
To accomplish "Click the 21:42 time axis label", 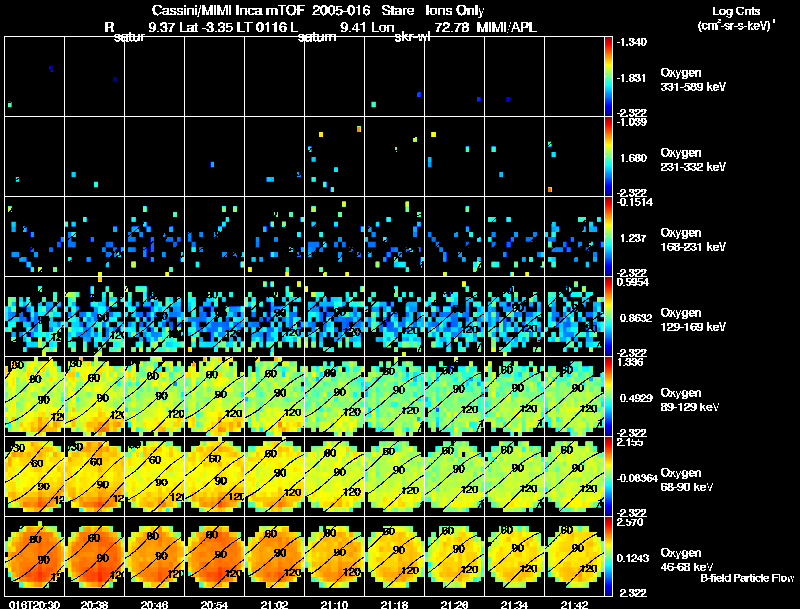I will tap(574, 604).
